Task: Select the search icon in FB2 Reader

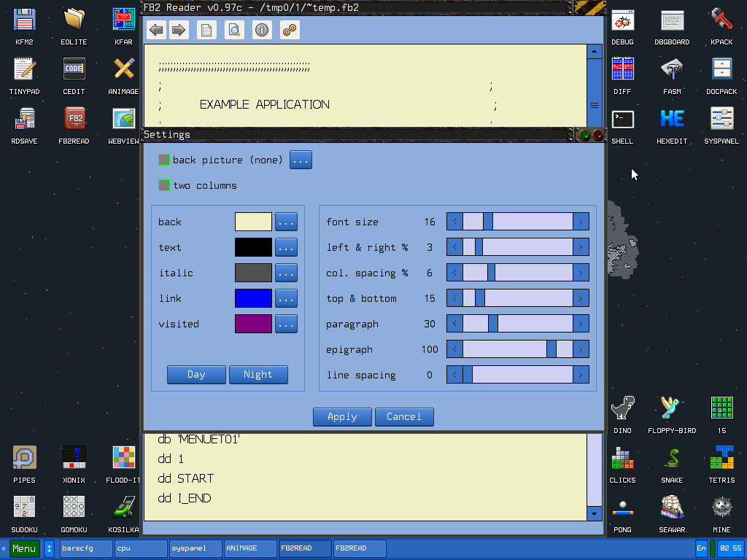Action: (233, 30)
